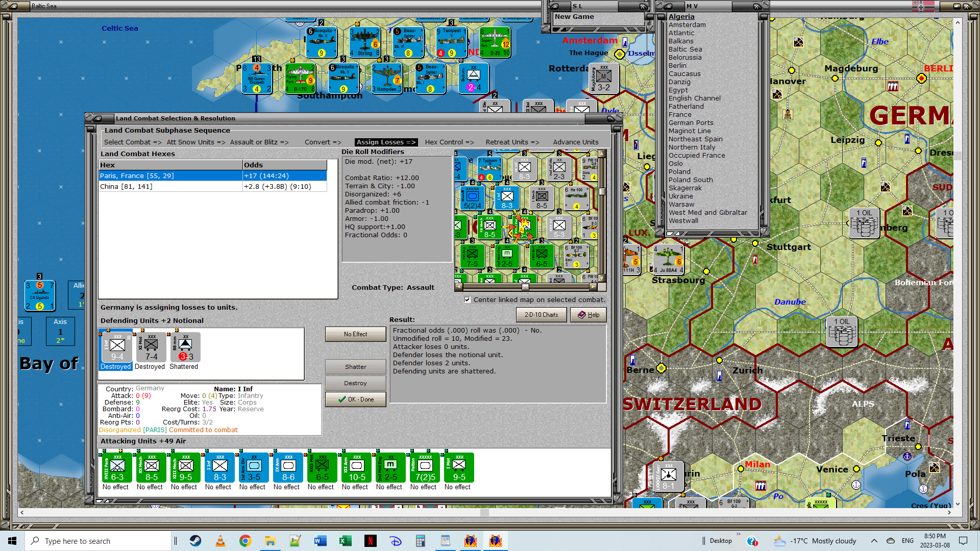The height and width of the screenshot is (551, 980).
Task: Click the OK - Done button
Action: pos(355,399)
